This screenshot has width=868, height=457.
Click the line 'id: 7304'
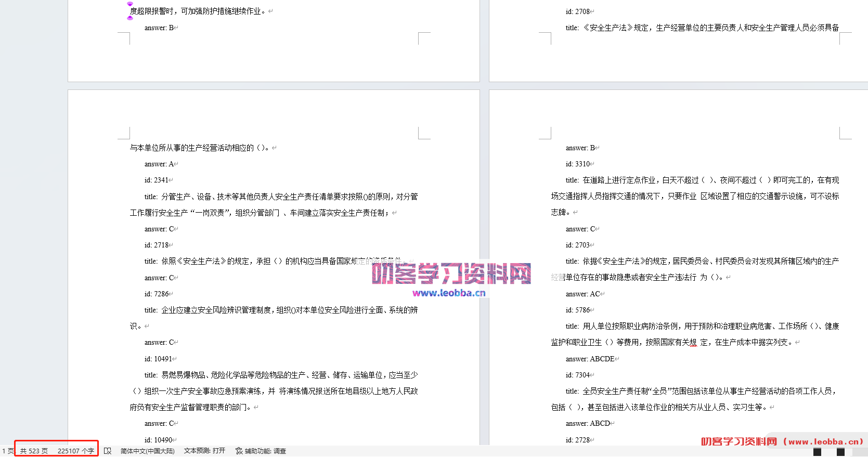click(578, 375)
